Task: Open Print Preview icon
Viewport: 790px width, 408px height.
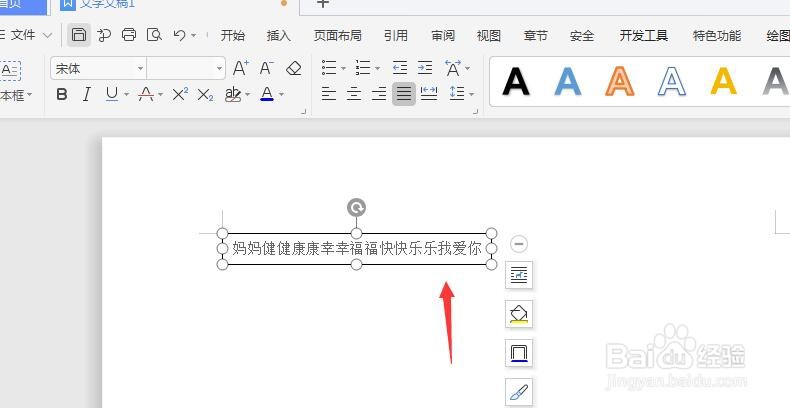Action: coord(154,35)
